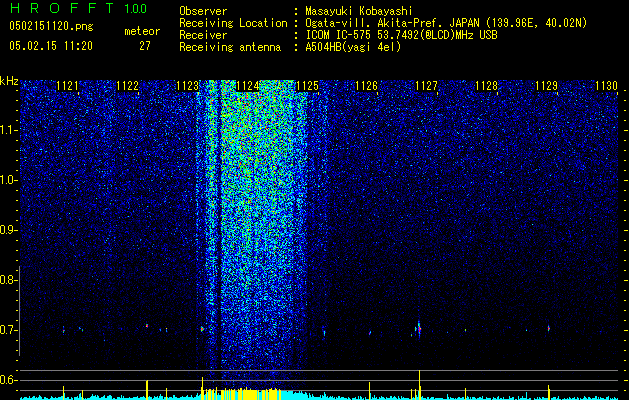Click the 1.0 kHz axis label
The height and width of the screenshot is (400, 629).
8,180
